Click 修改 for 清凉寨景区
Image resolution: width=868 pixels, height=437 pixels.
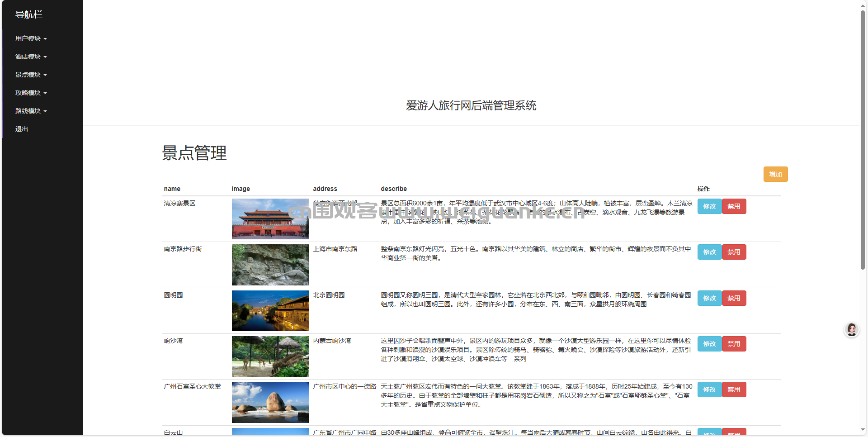(x=709, y=206)
